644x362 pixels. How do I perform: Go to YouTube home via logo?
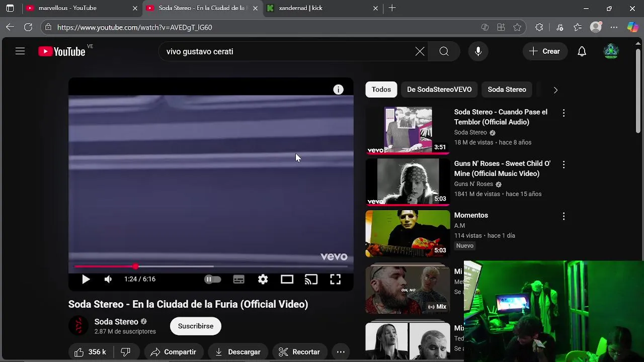coord(62,51)
